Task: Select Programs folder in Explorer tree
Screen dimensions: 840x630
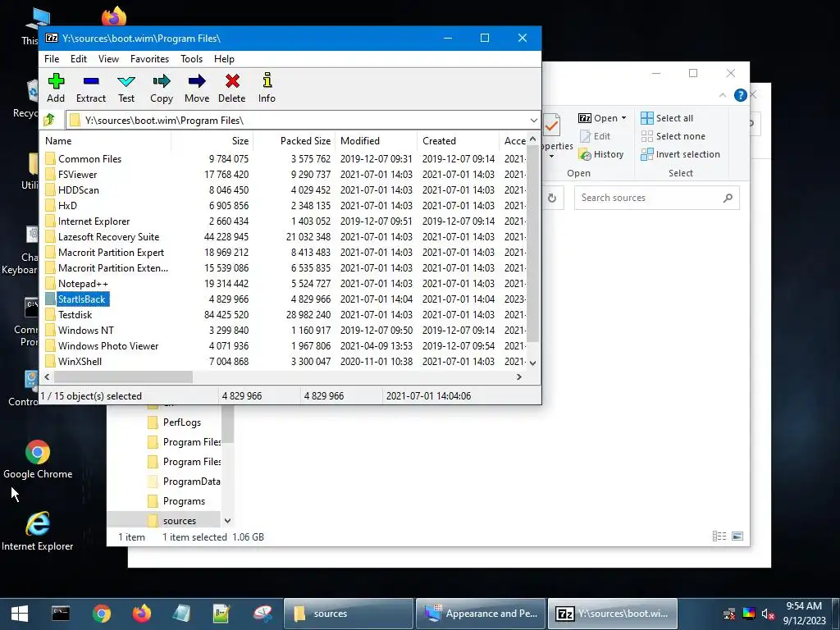Action: 177,501
